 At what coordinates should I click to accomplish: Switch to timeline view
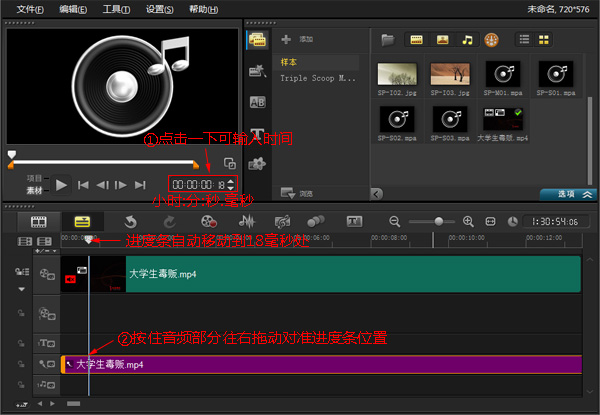point(82,221)
